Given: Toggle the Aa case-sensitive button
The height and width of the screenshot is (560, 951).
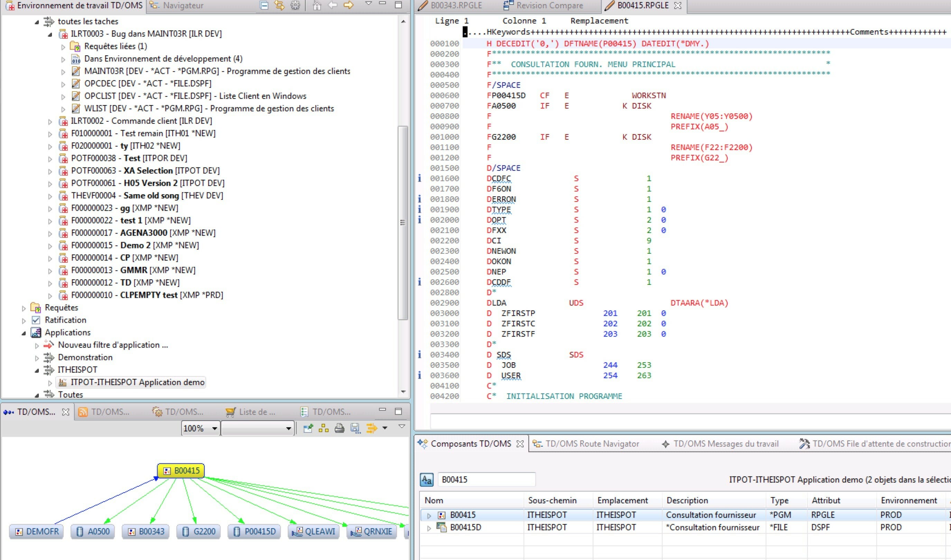Looking at the screenshot, I should pos(427,479).
